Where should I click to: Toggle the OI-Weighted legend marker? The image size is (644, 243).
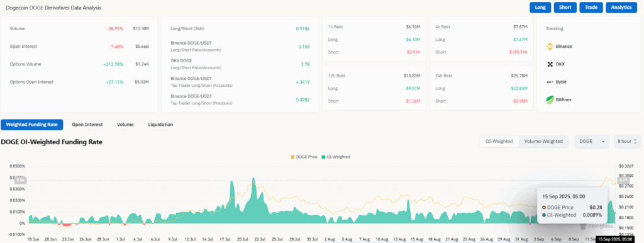[323, 157]
